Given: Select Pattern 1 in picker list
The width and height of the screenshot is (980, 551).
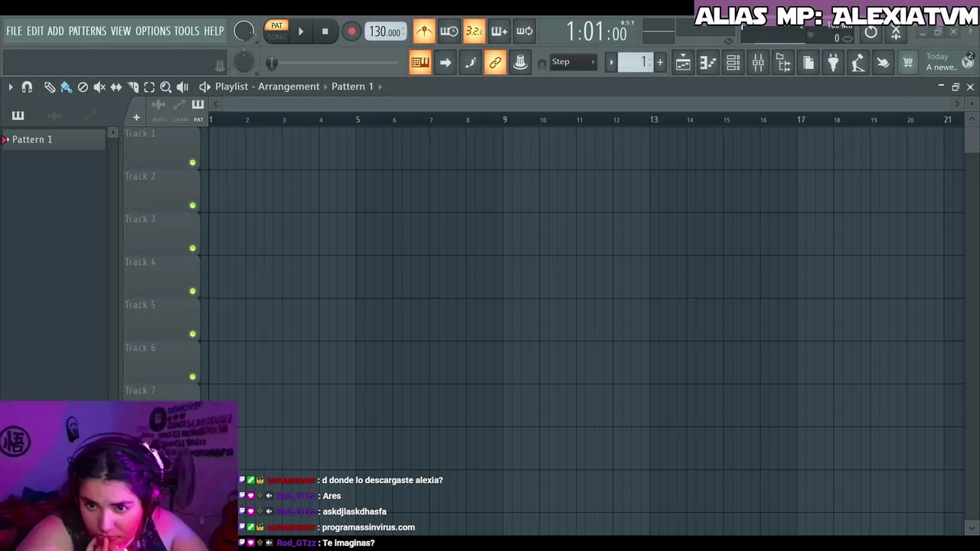Looking at the screenshot, I should coord(54,139).
